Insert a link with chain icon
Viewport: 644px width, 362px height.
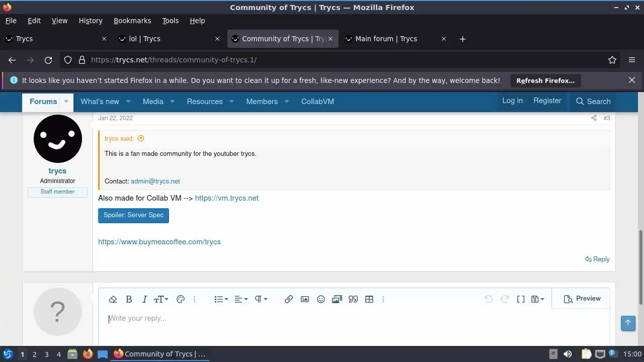point(289,299)
